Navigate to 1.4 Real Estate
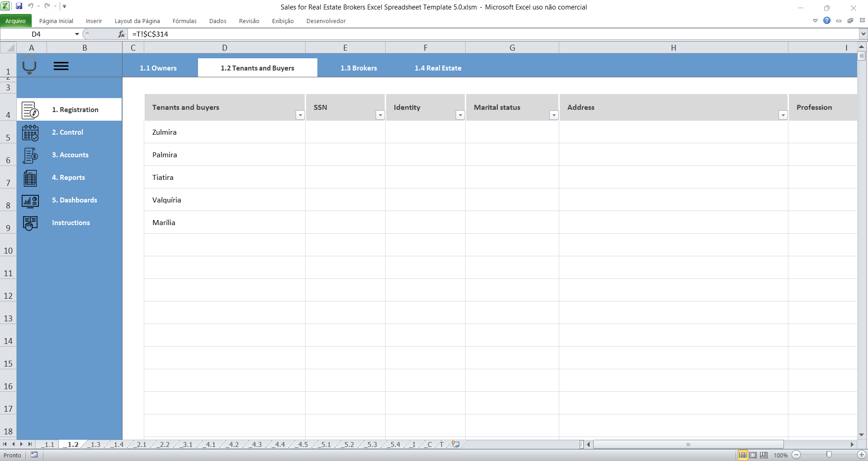Screen dimensions: 868x461 coord(438,68)
